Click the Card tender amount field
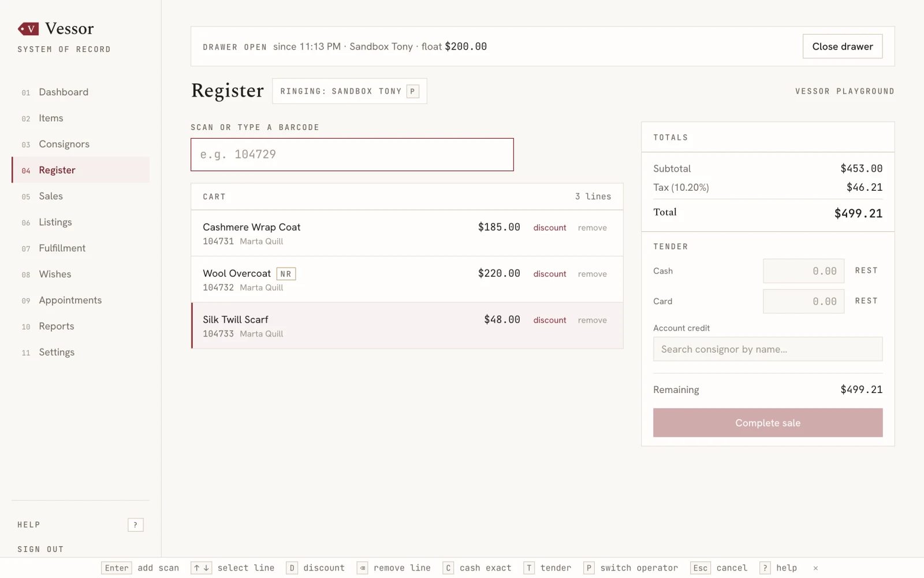The width and height of the screenshot is (924, 578). [x=803, y=301]
